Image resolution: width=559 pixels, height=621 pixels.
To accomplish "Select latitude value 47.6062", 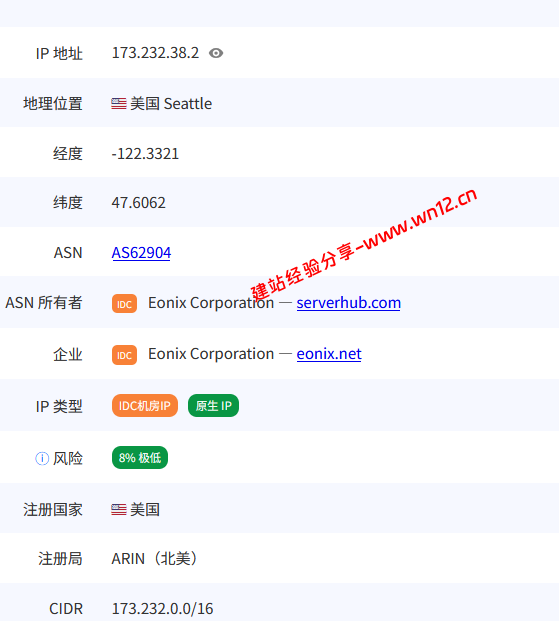I will pyautogui.click(x=139, y=203).
